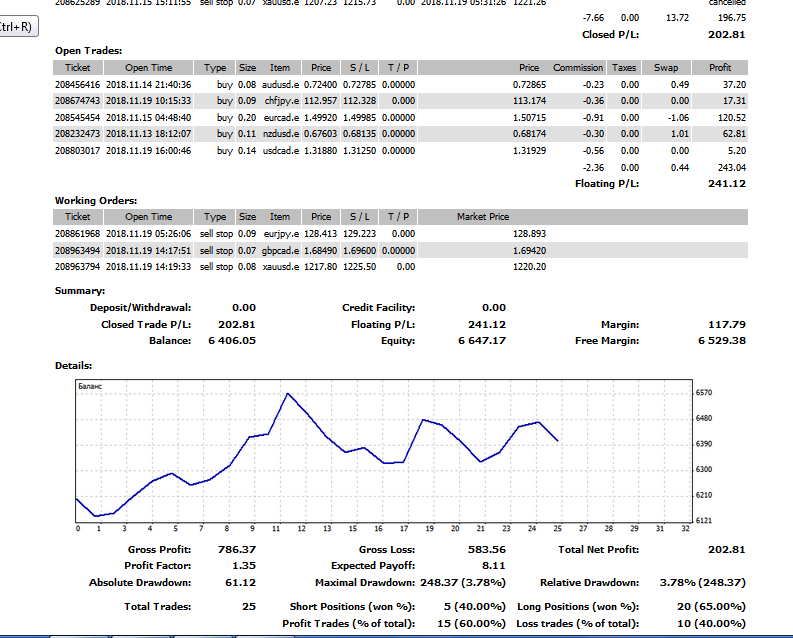793x638 pixels.
Task: Click the S/L value 112.328
Action: [360, 101]
